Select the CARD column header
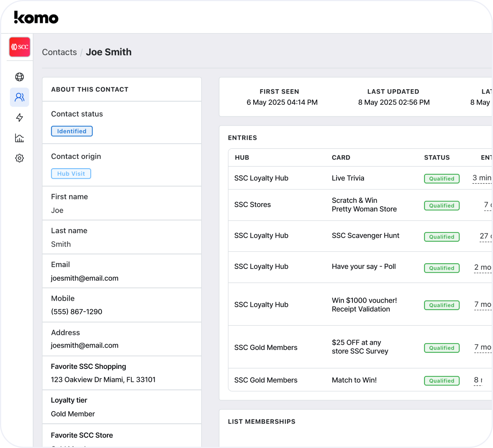This screenshot has width=493, height=448. pyautogui.click(x=341, y=158)
